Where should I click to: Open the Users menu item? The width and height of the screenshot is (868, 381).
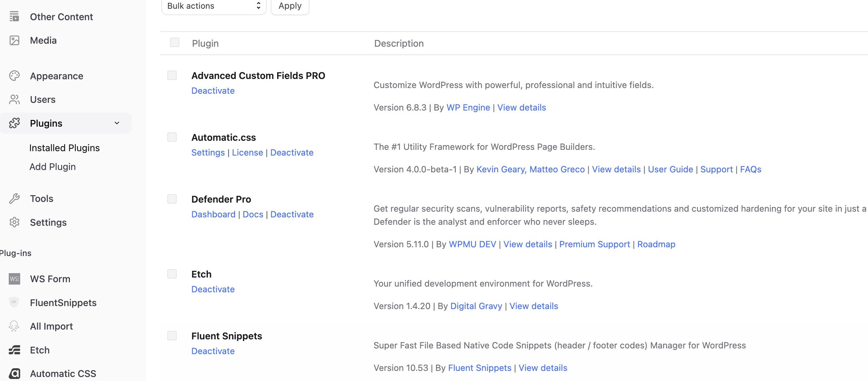pos(42,99)
